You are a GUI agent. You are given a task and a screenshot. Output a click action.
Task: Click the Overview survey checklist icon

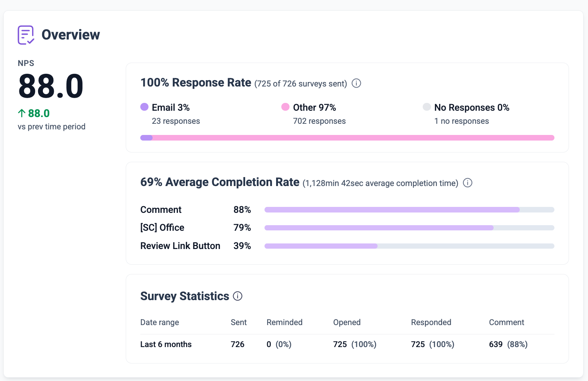click(26, 35)
